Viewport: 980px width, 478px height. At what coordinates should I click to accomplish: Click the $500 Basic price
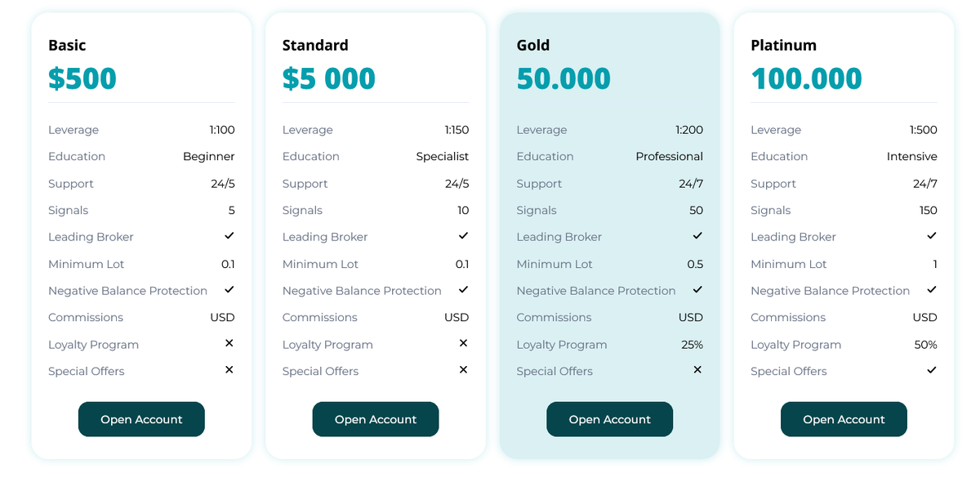[x=82, y=78]
